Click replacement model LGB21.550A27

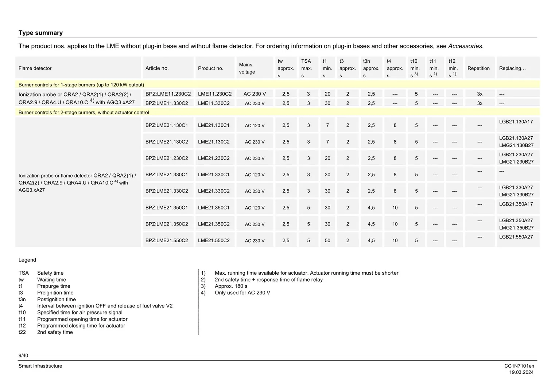(516, 237)
